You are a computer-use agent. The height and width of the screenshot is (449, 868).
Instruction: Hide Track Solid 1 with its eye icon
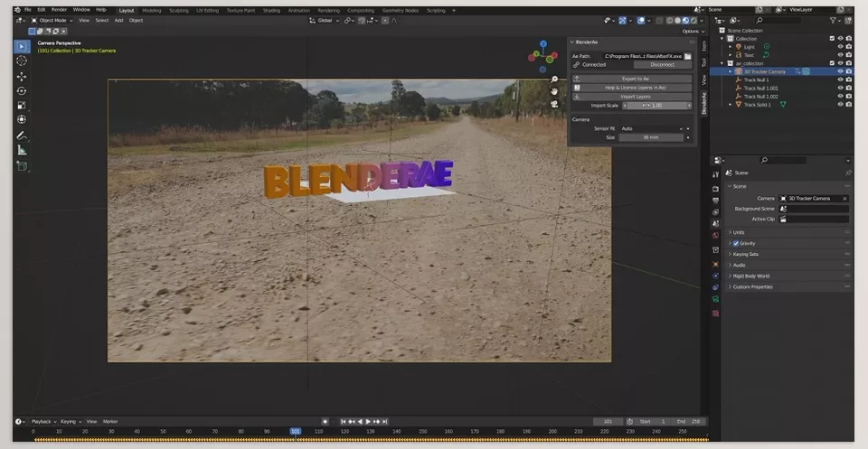840,105
